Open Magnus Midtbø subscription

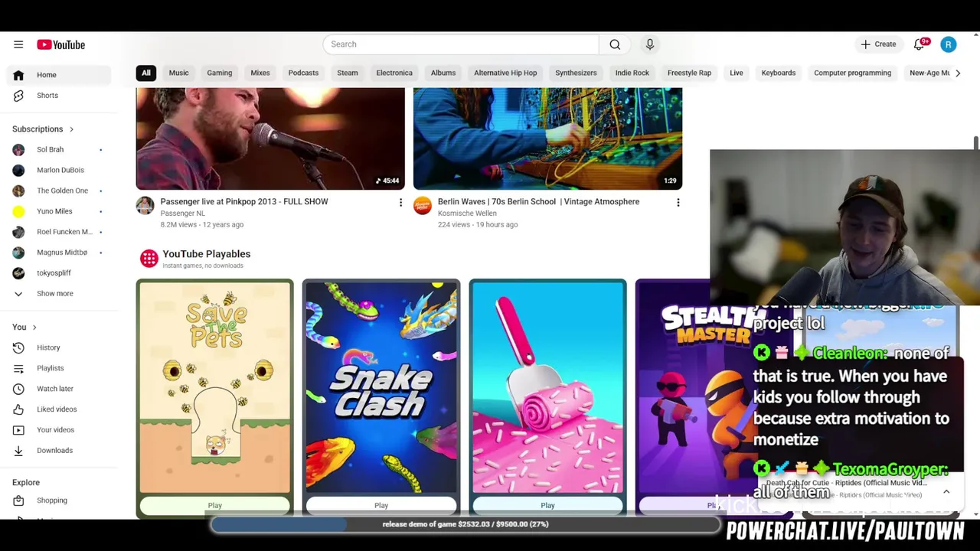(60, 253)
